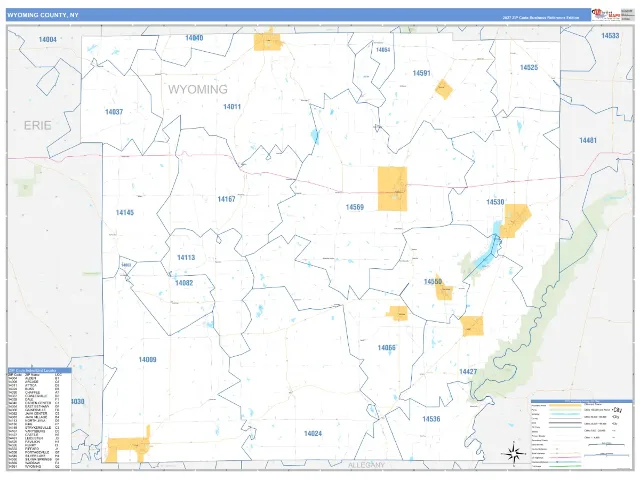
Task: Click the 14536 ZIP code label
Action: 431,419
